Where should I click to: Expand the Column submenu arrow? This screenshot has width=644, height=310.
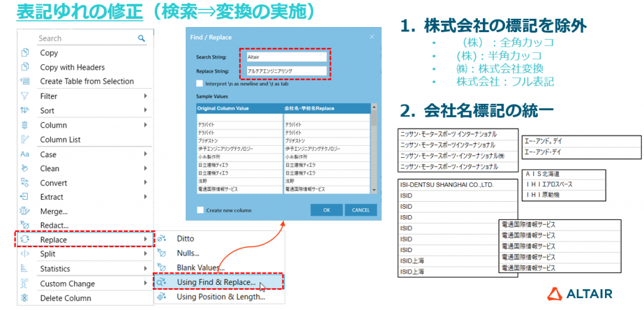145,125
